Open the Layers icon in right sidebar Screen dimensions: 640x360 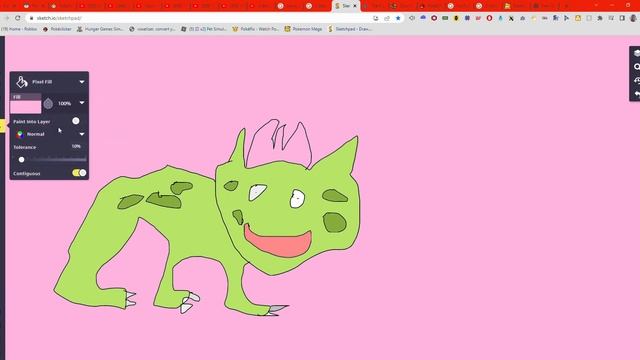click(636, 53)
